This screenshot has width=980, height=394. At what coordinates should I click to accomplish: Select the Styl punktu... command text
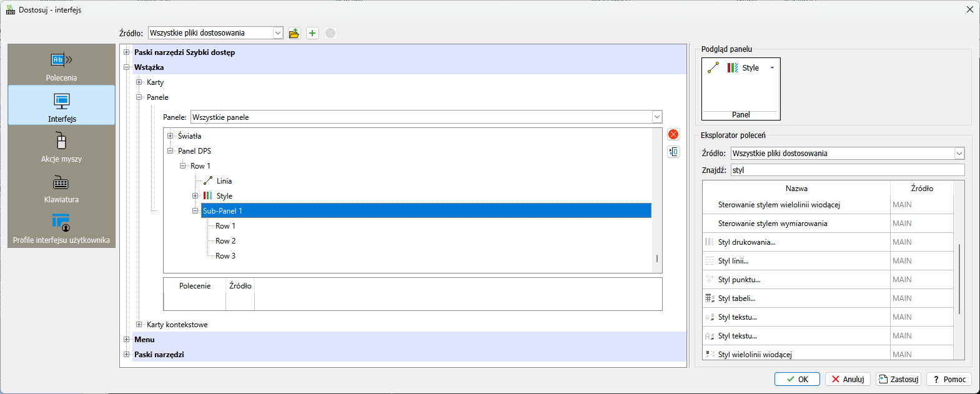click(739, 280)
